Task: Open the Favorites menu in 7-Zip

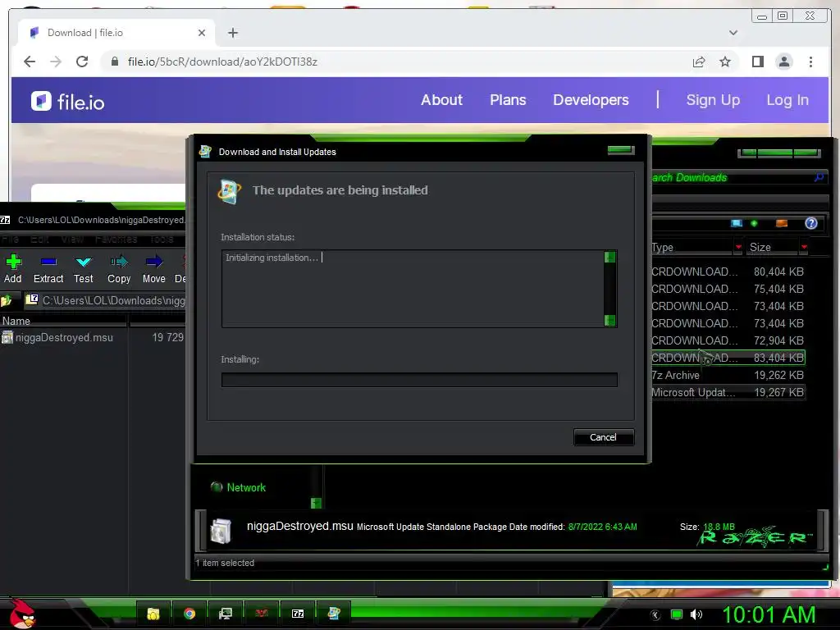Action: (x=116, y=239)
